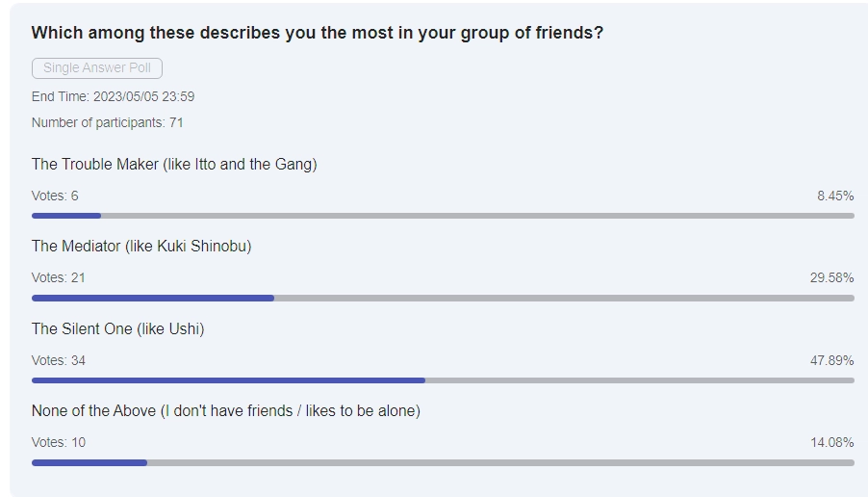Select the None of the Above option
Image resolution: width=868 pixels, height=497 pixels.
226,410
